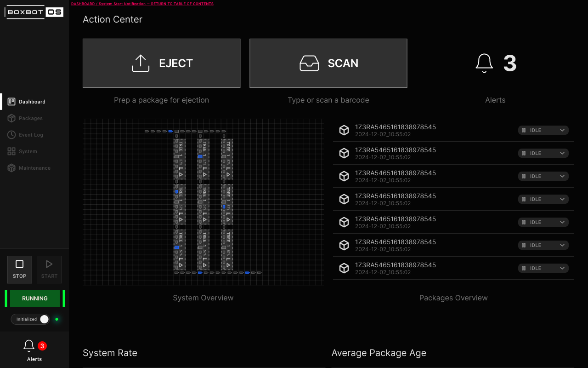Select Dashboard in the sidebar menu

32,102
